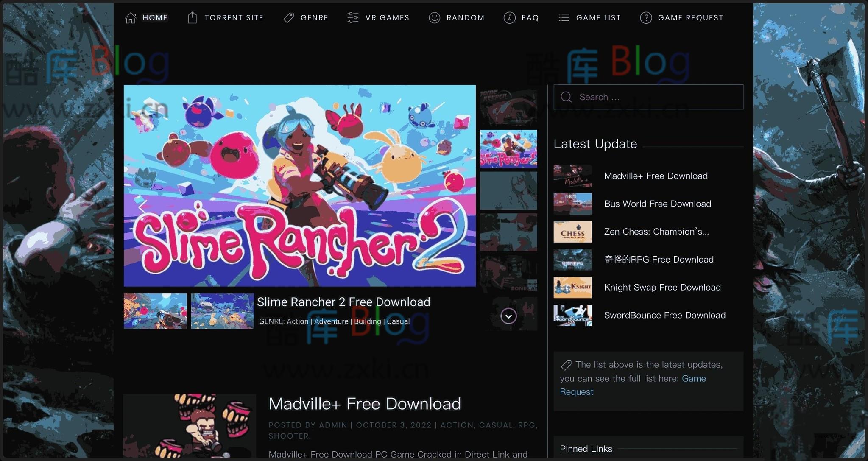Click the Game Request question mark icon

tap(645, 18)
